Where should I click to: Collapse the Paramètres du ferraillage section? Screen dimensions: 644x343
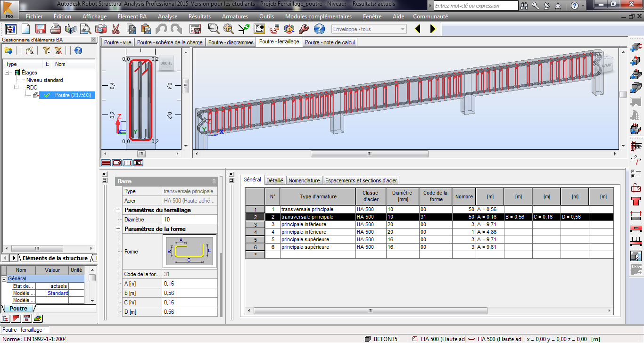coord(118,210)
